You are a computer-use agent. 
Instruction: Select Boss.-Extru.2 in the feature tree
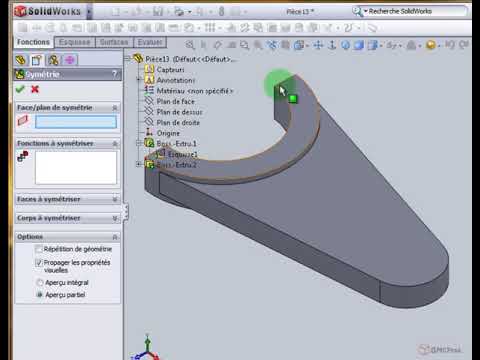tap(177, 165)
